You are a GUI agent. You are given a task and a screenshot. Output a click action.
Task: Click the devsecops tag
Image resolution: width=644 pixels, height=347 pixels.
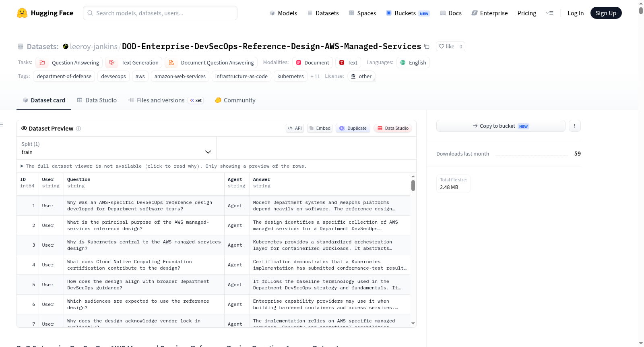click(x=114, y=76)
